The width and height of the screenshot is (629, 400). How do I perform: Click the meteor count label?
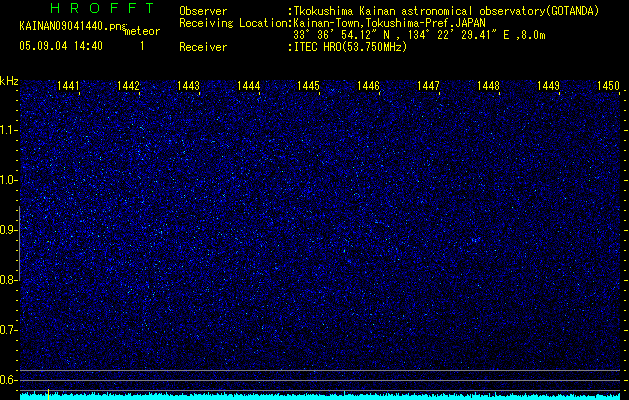tap(142, 31)
